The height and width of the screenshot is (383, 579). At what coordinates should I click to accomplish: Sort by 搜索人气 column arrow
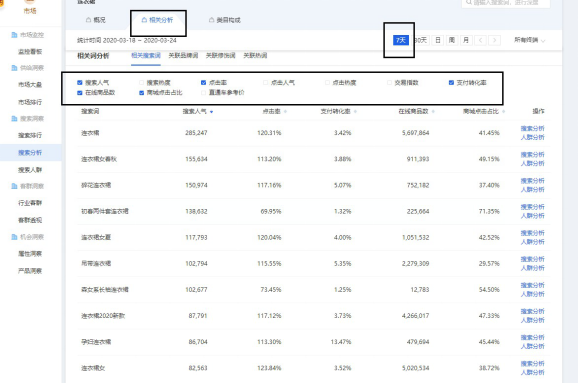coord(211,112)
